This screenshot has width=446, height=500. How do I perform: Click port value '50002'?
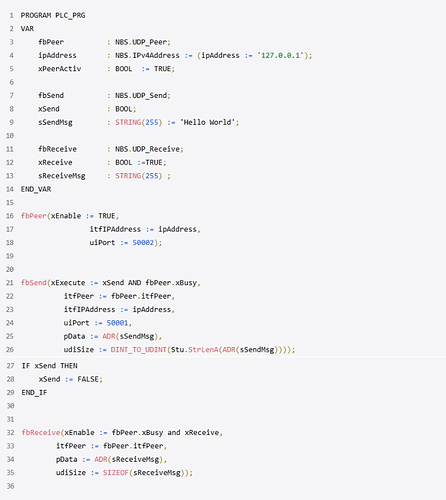pos(143,243)
